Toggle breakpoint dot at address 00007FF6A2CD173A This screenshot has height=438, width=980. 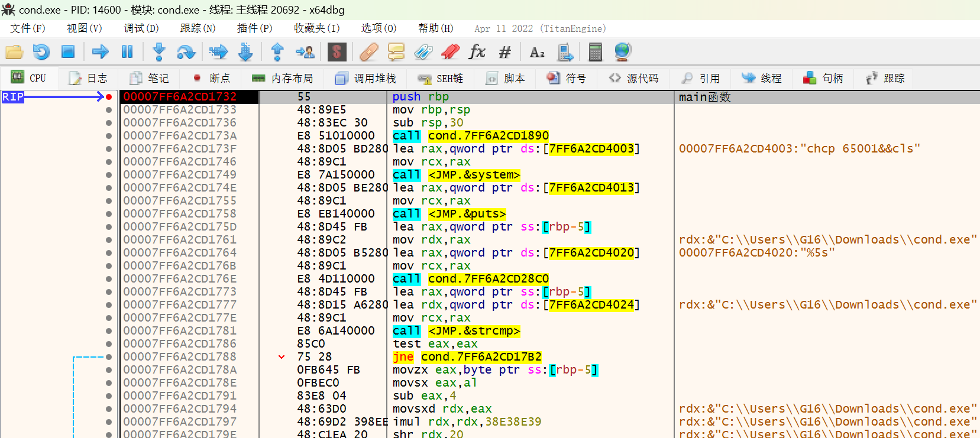(x=109, y=136)
